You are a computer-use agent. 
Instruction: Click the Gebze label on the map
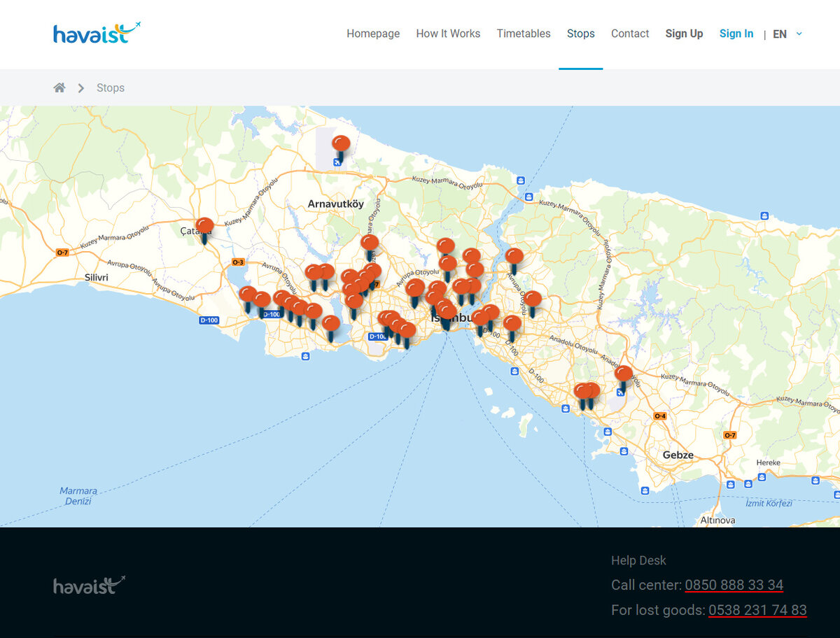(678, 455)
